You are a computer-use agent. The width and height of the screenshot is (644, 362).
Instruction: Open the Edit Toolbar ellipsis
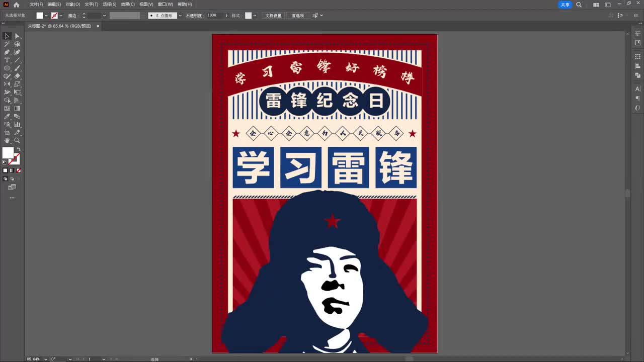(x=12, y=198)
